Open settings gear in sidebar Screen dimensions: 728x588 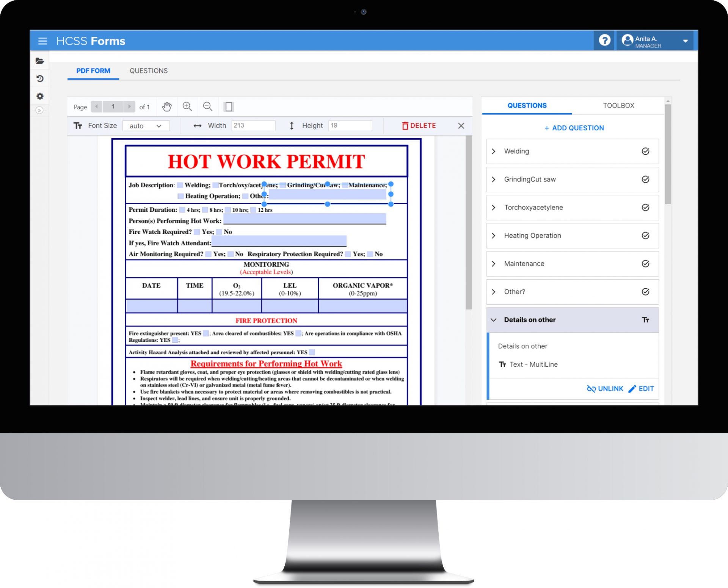pyautogui.click(x=40, y=96)
